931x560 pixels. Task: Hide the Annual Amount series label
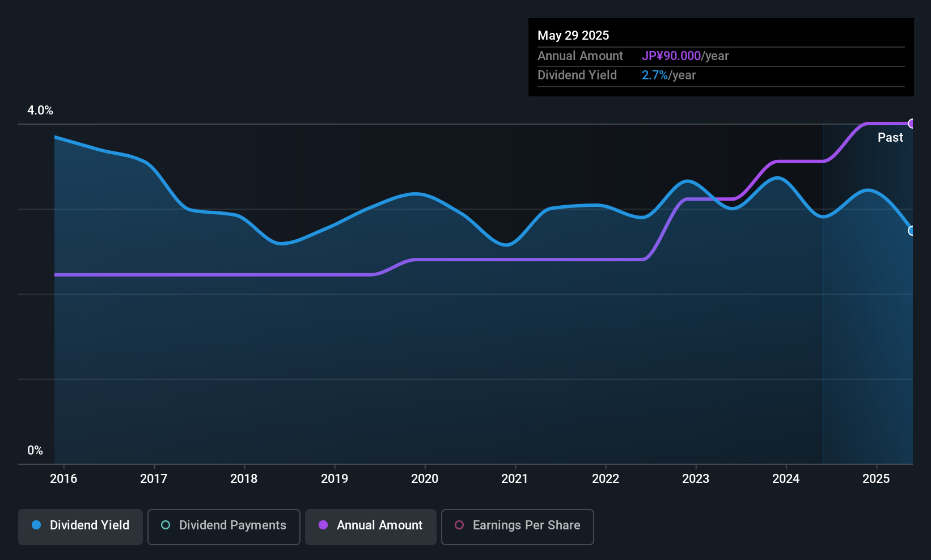click(x=379, y=525)
